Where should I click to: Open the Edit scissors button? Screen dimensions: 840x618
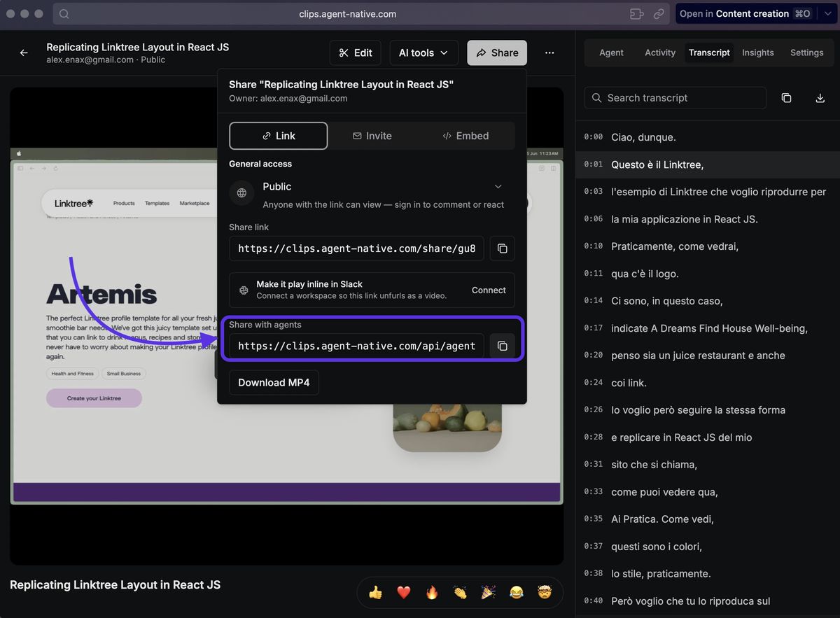click(356, 53)
